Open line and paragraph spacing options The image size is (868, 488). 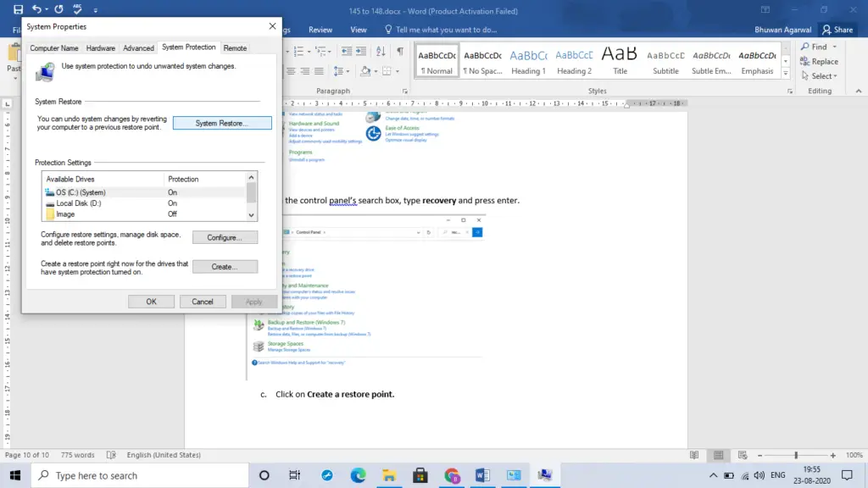341,71
